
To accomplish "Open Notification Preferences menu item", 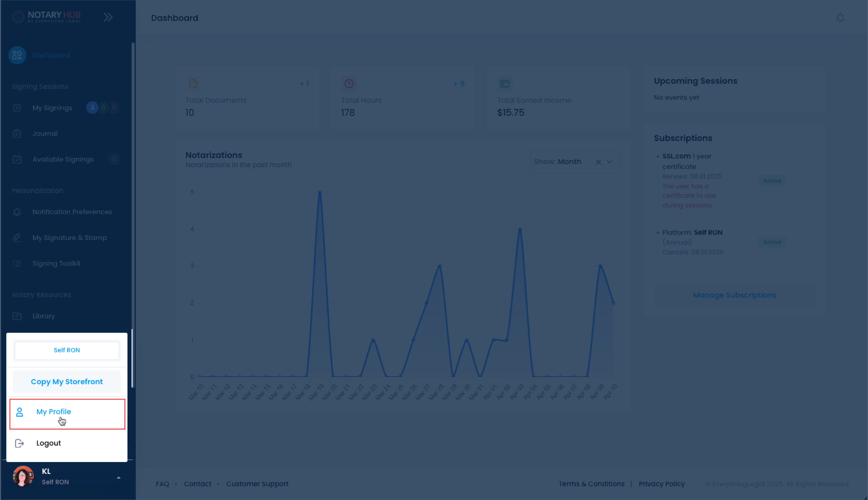I will coord(72,212).
